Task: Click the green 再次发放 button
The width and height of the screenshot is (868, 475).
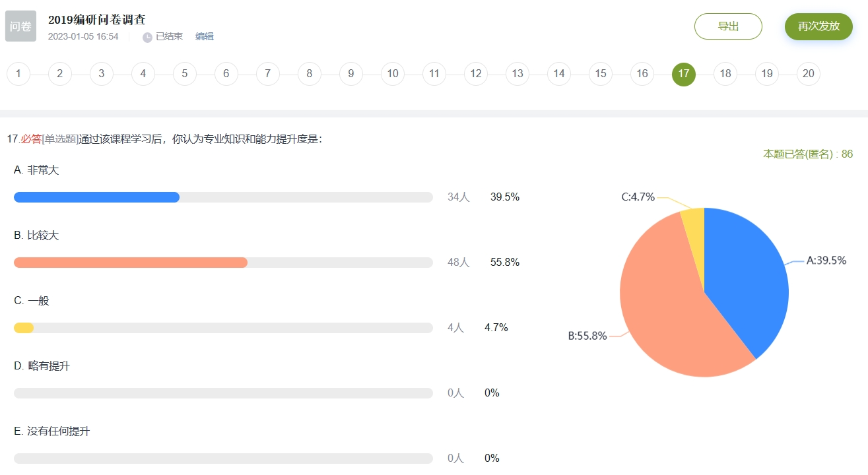Action: click(818, 26)
